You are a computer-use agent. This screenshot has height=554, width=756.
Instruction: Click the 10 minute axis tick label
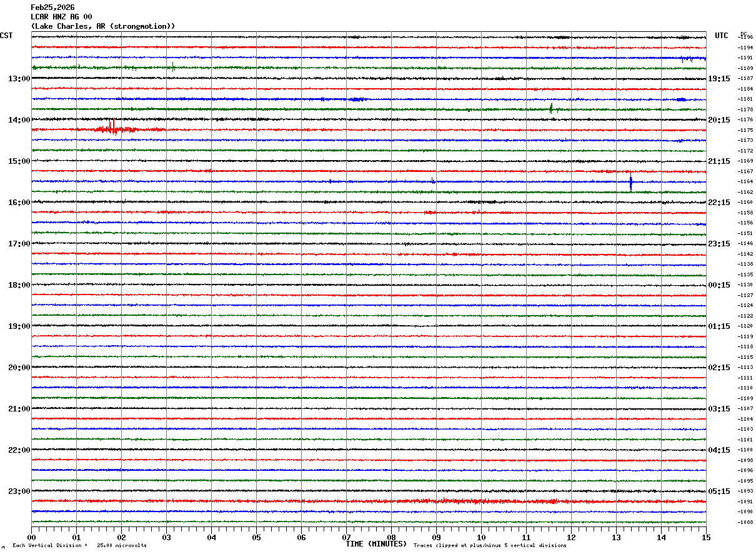click(x=481, y=537)
